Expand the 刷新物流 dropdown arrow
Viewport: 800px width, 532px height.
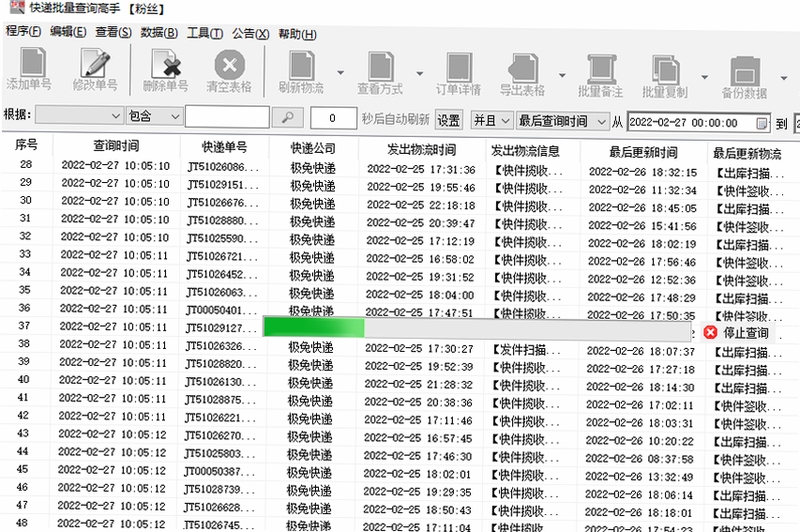pyautogui.click(x=340, y=72)
